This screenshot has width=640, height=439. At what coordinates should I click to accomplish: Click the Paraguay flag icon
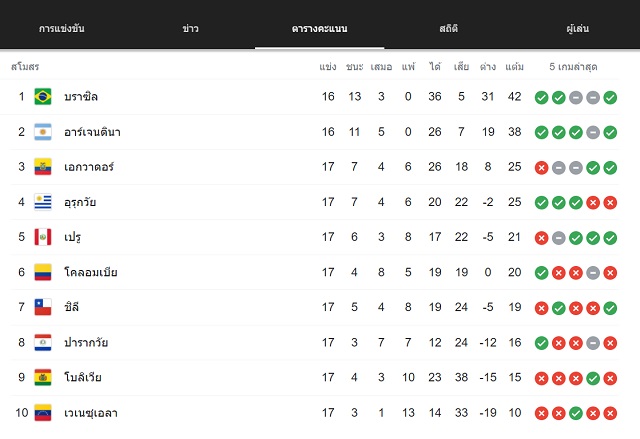pos(43,342)
